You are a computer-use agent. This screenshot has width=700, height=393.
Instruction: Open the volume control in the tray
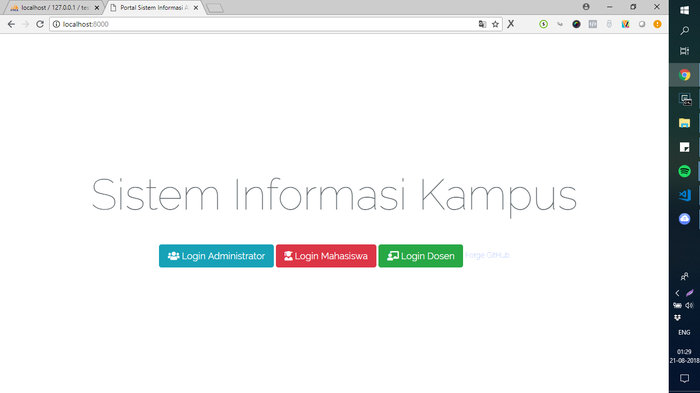coord(690,305)
